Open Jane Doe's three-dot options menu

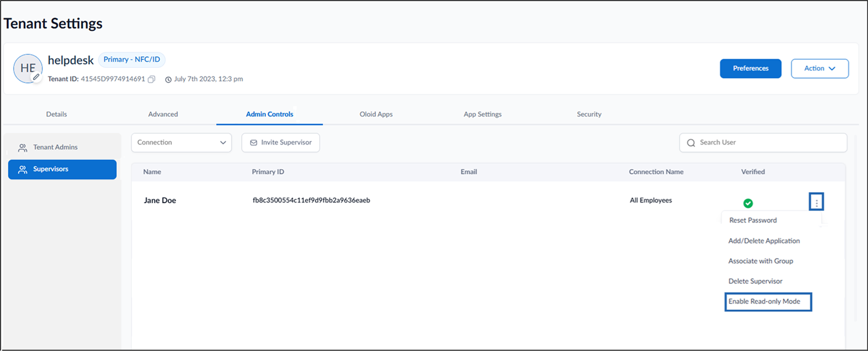click(816, 202)
